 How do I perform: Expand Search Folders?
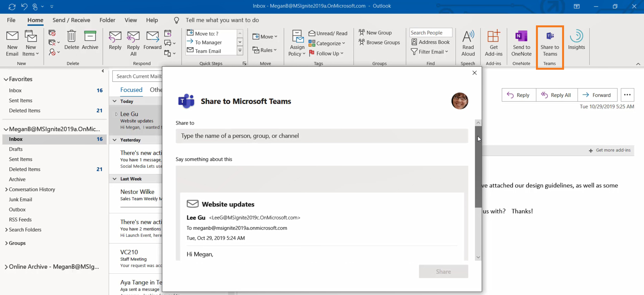(x=6, y=230)
